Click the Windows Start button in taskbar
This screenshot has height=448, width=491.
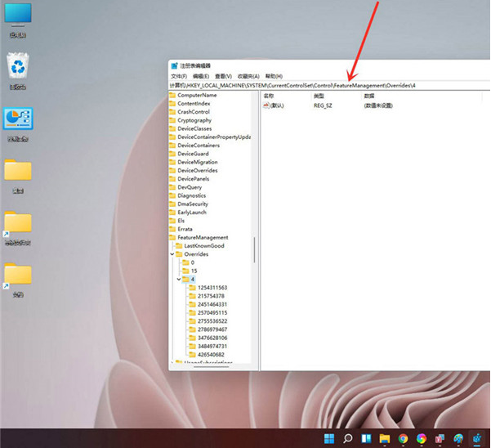point(329,438)
